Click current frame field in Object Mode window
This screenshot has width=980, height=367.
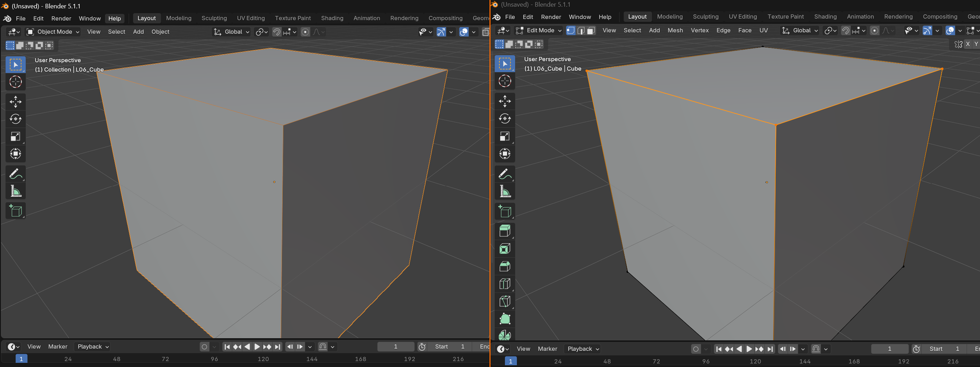[396, 347]
